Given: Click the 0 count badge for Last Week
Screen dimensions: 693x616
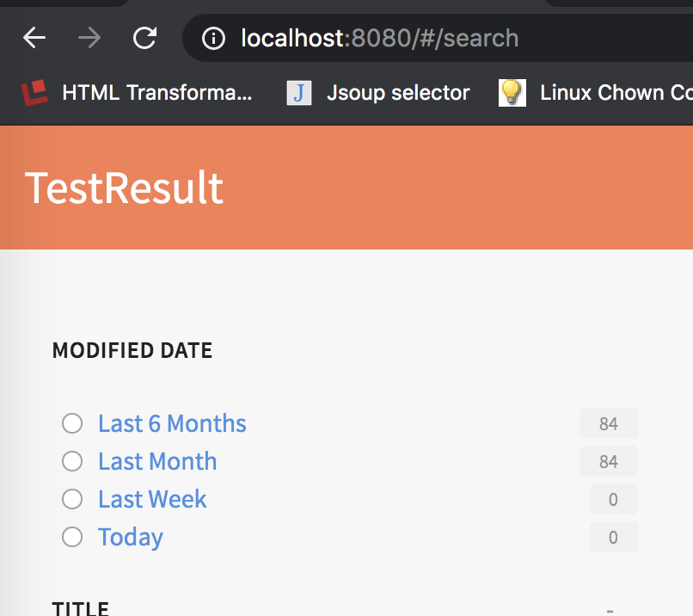Looking at the screenshot, I should (613, 499).
